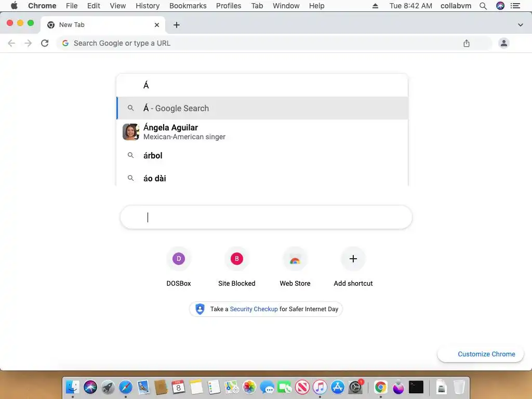Click the Tue 8:42 AM clock
Screen dimensions: 532x399
coord(410,6)
